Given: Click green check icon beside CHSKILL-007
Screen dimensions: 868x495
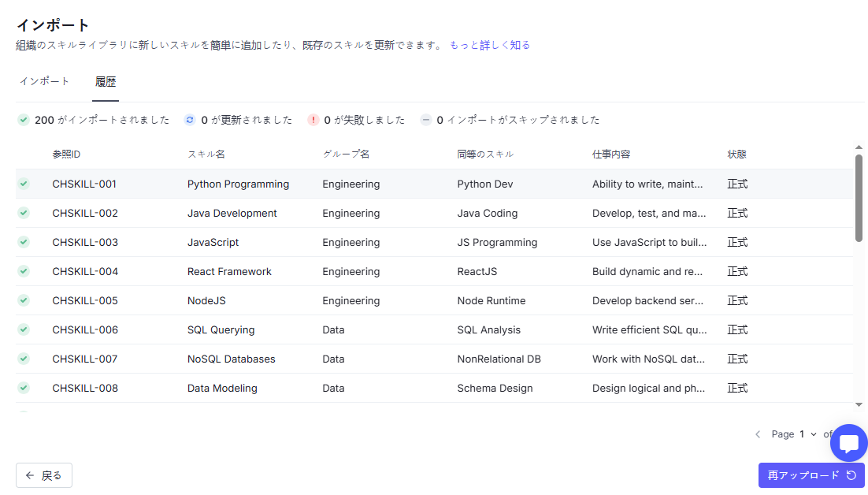Looking at the screenshot, I should pyautogui.click(x=24, y=359).
